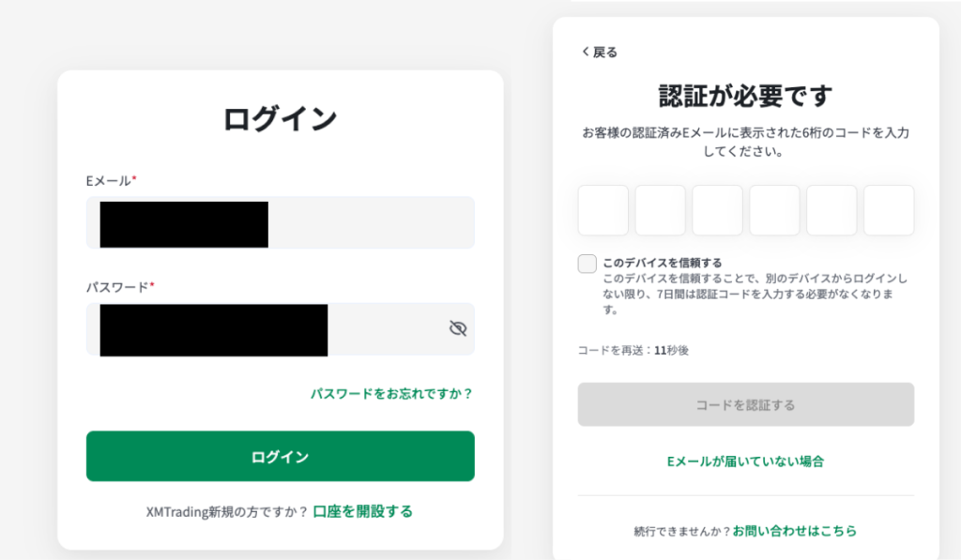Viewport: 961px width, 560px height.
Task: Open the パスワードをお忘れですか？ link
Action: (392, 394)
